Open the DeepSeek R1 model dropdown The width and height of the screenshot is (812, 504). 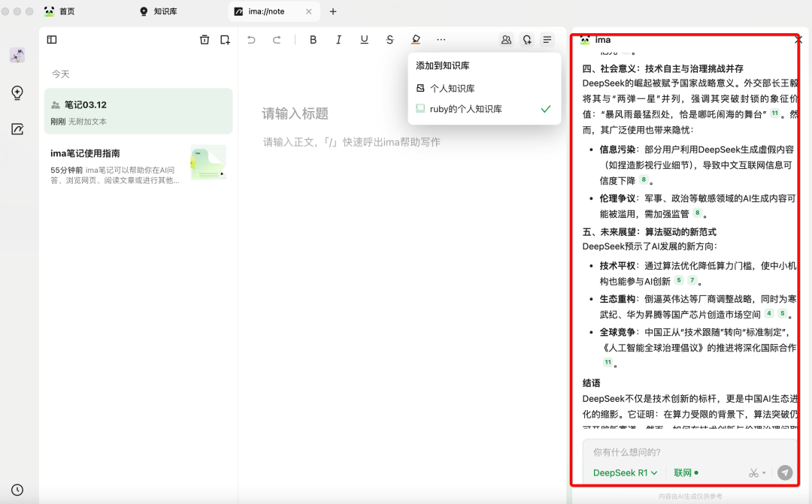click(x=625, y=473)
